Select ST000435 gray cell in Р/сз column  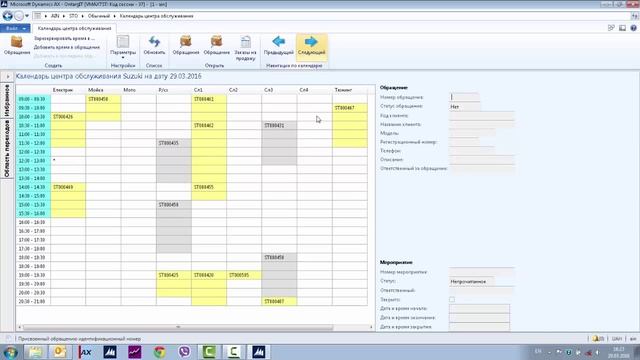173,143
